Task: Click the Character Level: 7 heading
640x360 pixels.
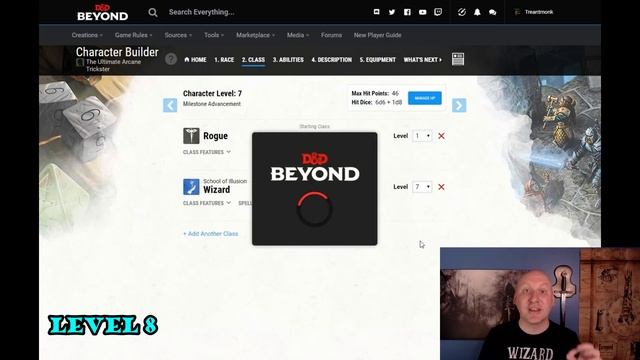Action: pos(212,93)
